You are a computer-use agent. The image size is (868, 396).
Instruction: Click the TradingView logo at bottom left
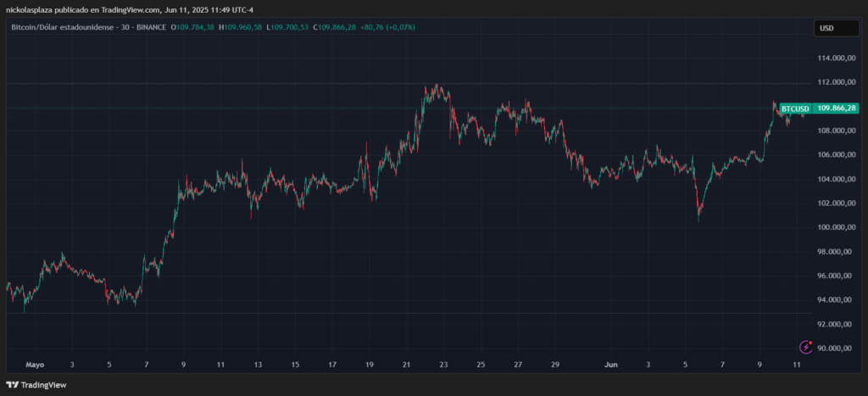[x=36, y=385]
